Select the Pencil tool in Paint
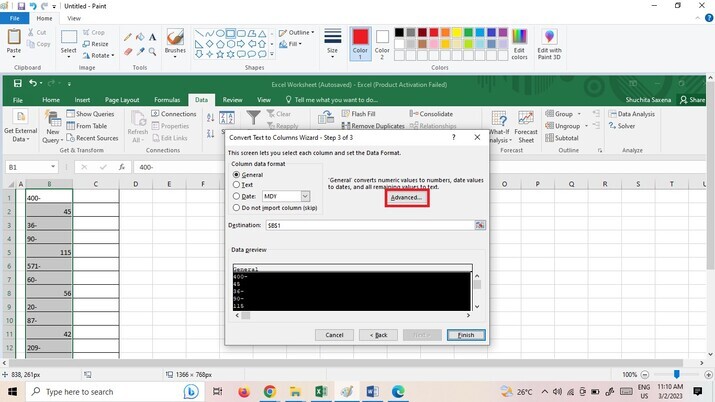Screen dimensions: 715x402 [128, 37]
